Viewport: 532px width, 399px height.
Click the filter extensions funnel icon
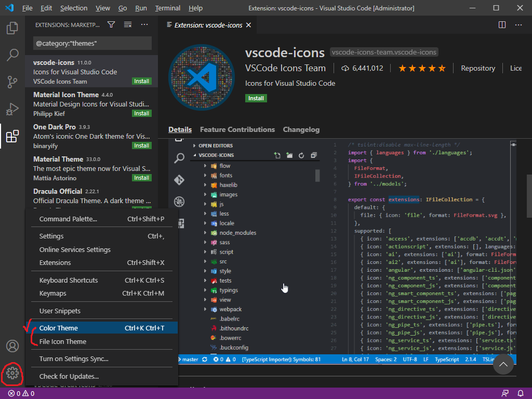click(111, 24)
